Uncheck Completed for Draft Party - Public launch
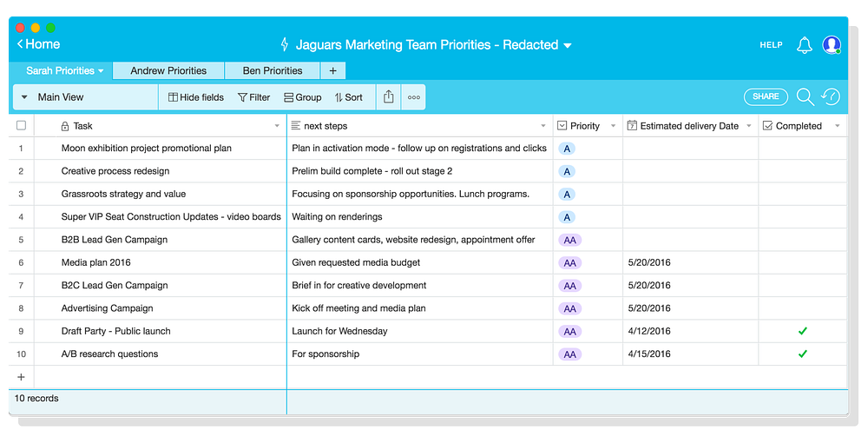The width and height of the screenshot is (868, 430). pos(802,331)
